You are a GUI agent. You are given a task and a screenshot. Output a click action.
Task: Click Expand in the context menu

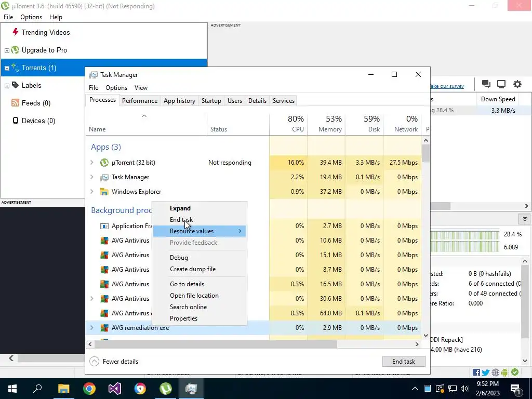click(x=199, y=208)
